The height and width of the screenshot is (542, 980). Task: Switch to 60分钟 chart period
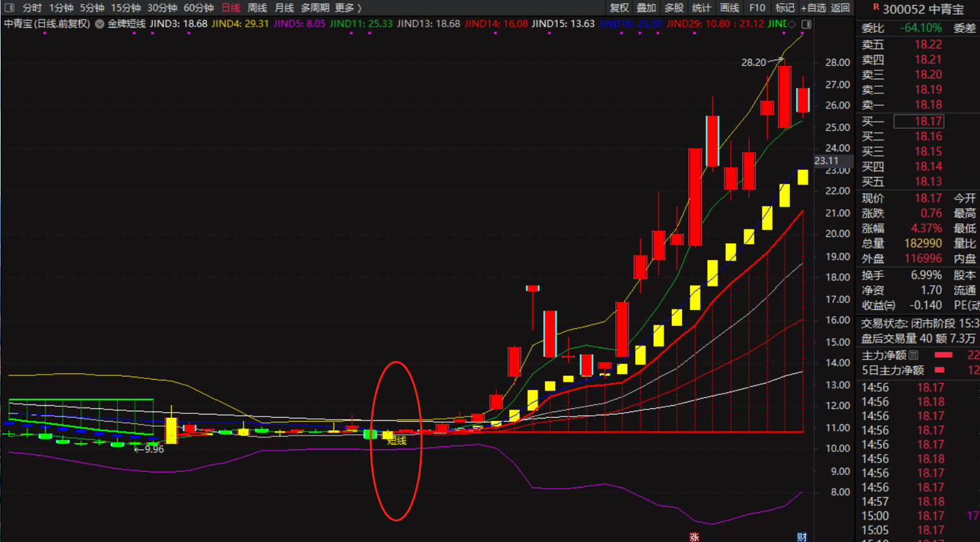point(198,8)
